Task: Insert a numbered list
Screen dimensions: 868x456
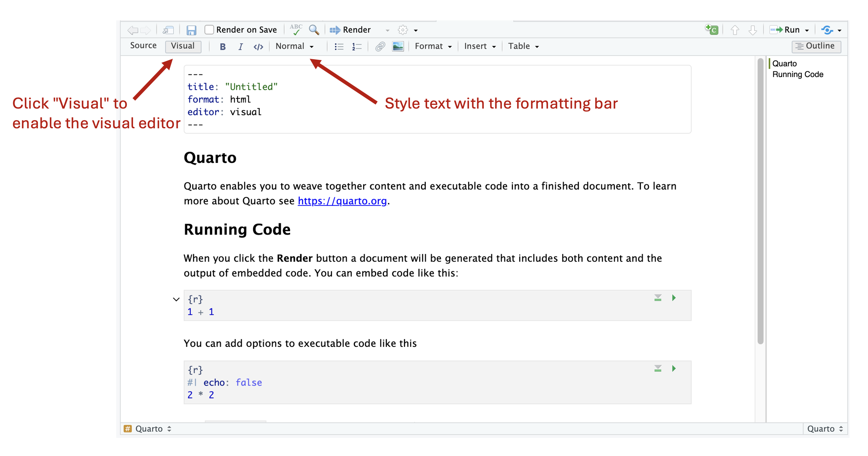Action: pyautogui.click(x=357, y=46)
